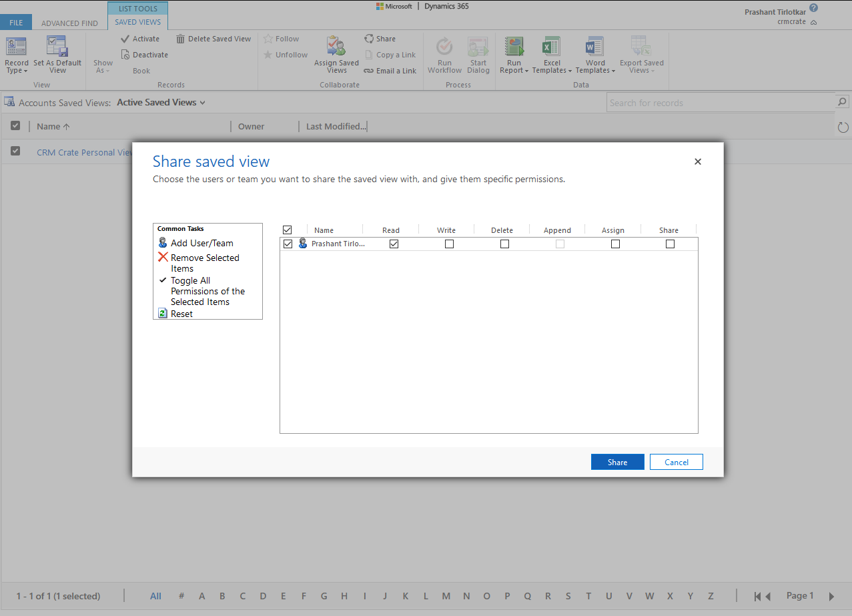
Task: Click Reset in Common Tasks
Action: click(180, 313)
